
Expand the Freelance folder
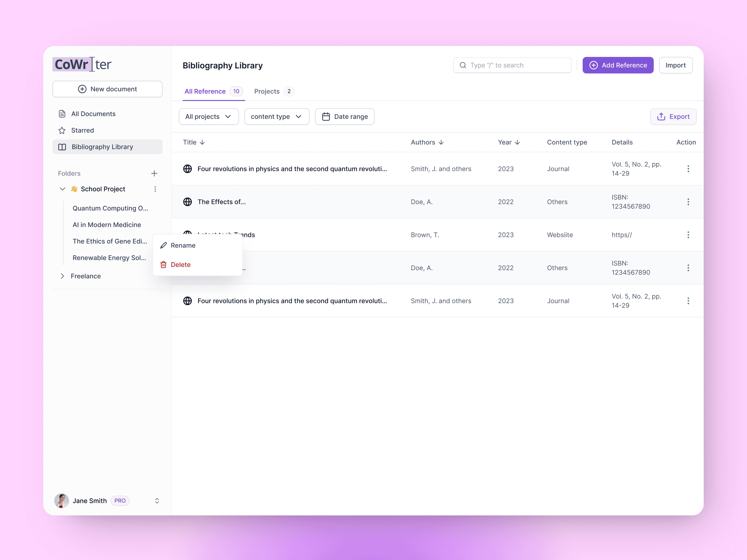(63, 276)
